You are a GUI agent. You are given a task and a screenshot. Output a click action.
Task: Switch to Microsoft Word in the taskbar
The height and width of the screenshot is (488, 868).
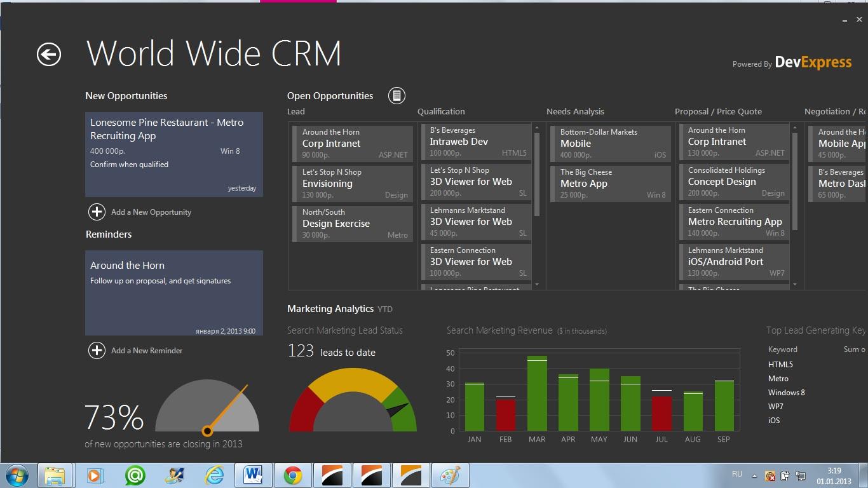253,475
